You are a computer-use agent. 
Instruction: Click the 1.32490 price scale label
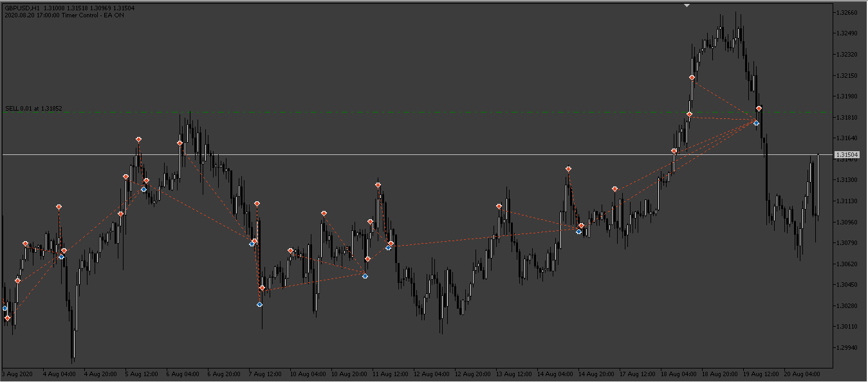(847, 33)
